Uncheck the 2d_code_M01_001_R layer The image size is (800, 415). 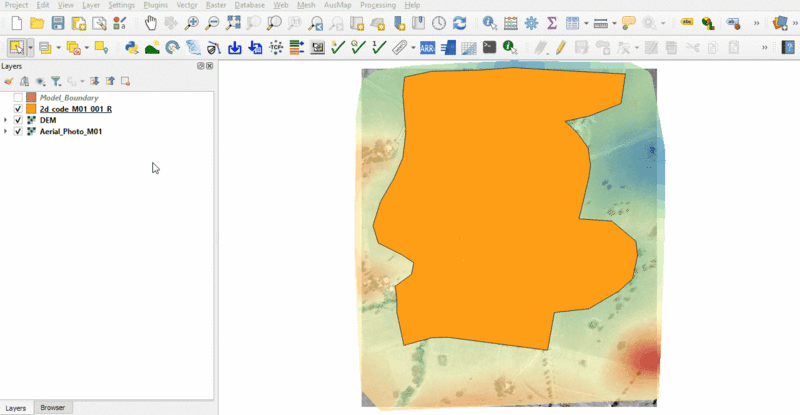18,109
